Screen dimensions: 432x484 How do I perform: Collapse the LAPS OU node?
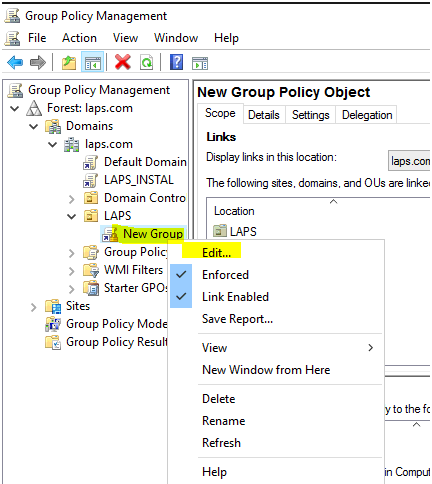click(71, 217)
